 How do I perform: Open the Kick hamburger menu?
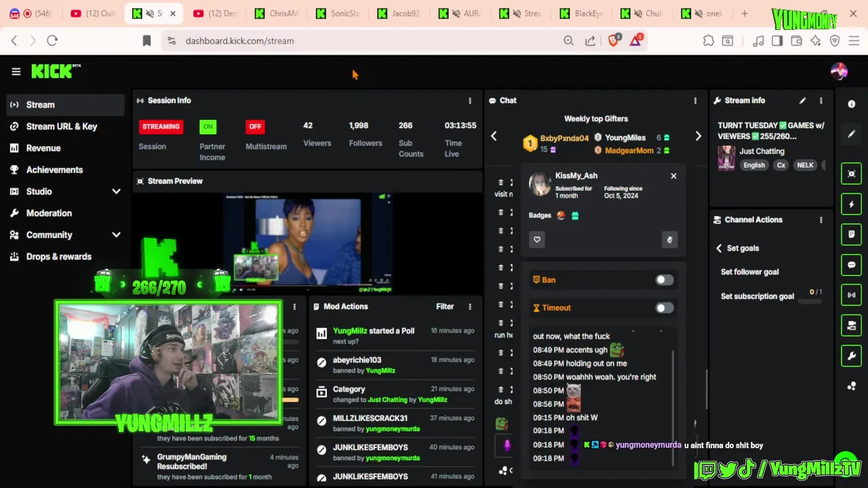pyautogui.click(x=16, y=71)
